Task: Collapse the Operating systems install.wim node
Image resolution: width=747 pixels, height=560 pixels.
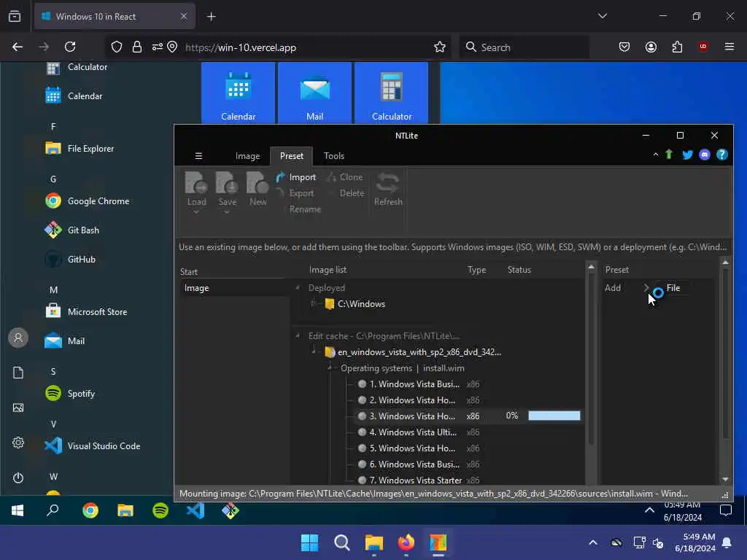Action: pos(330,367)
